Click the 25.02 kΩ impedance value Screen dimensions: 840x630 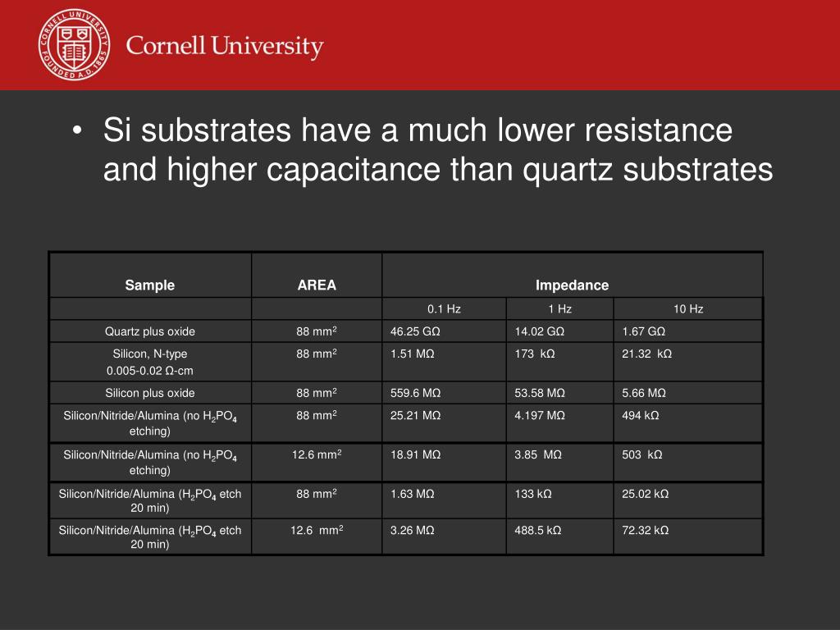pos(645,494)
